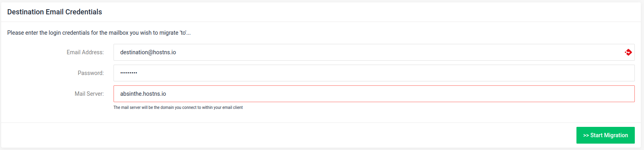
Task: Place cursor on the masked password dots
Action: click(129, 73)
